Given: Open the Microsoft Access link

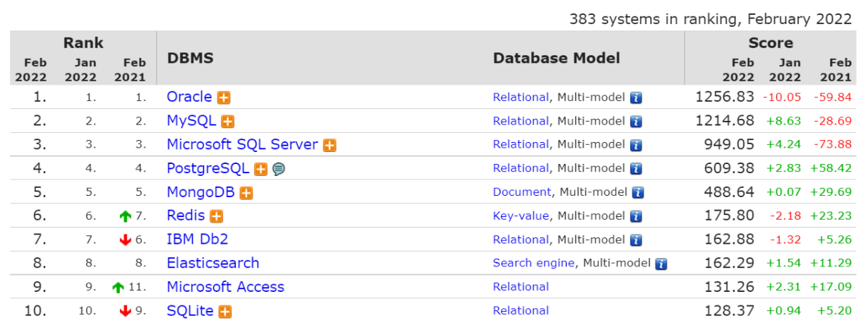Looking at the screenshot, I should click(x=226, y=287).
